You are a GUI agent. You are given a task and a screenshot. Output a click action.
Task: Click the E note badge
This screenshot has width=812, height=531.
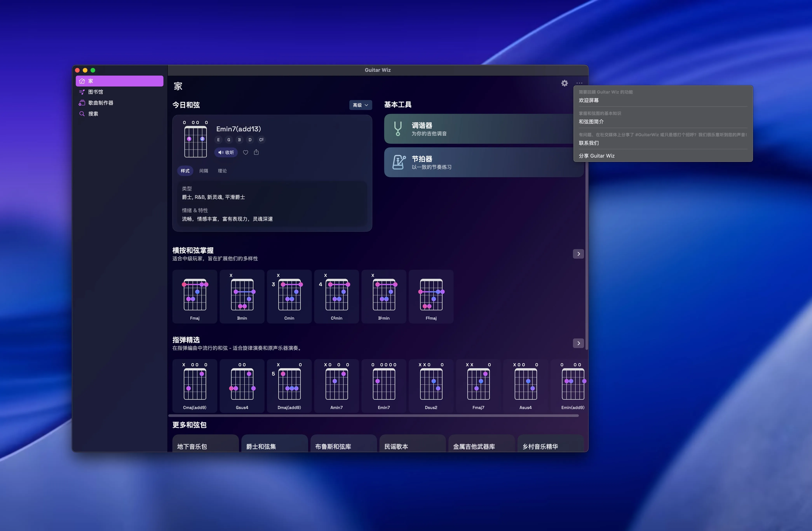[x=218, y=140]
